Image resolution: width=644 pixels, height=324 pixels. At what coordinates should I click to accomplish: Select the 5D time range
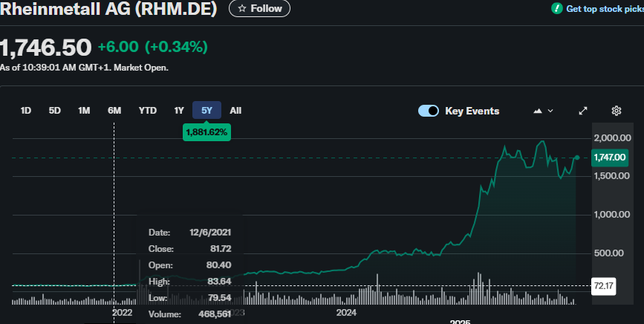pyautogui.click(x=55, y=111)
